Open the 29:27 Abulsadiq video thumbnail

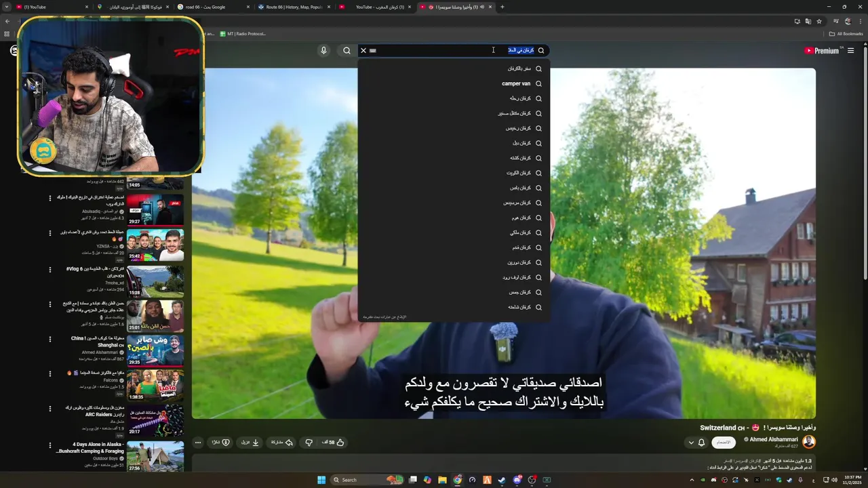(x=155, y=209)
